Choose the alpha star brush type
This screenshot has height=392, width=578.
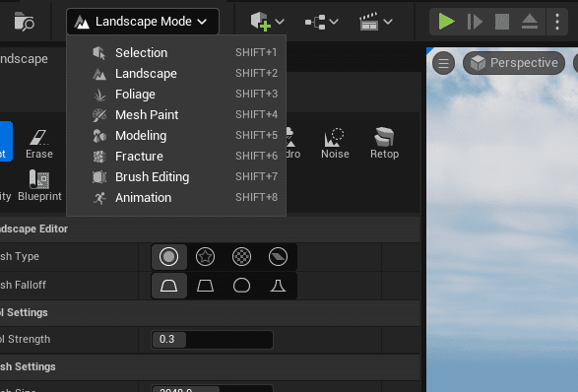tap(205, 256)
